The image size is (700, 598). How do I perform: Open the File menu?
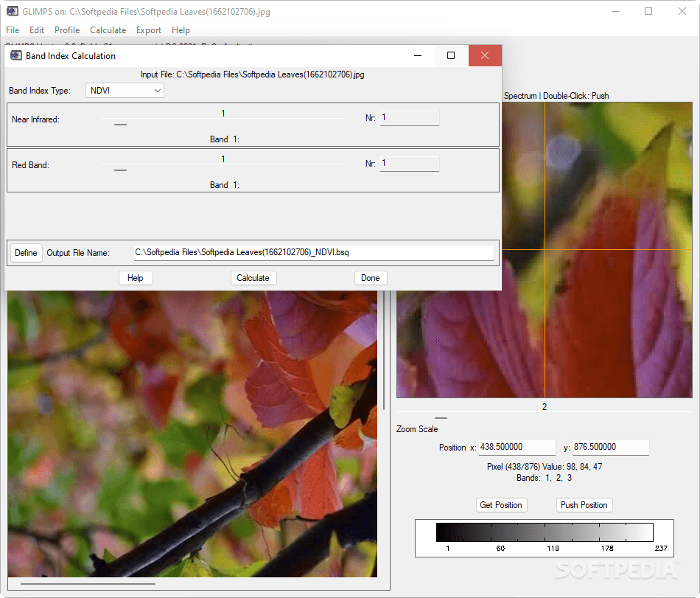point(13,30)
